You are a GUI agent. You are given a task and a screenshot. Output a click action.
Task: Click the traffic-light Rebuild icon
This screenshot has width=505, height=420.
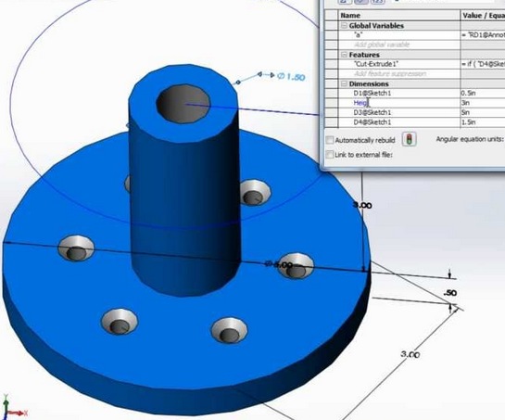(x=409, y=139)
